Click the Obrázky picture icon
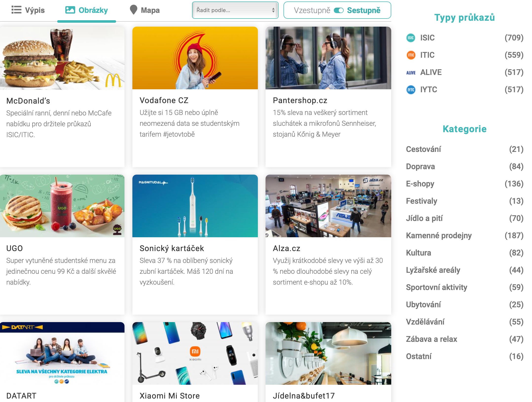The height and width of the screenshot is (402, 532). click(70, 10)
